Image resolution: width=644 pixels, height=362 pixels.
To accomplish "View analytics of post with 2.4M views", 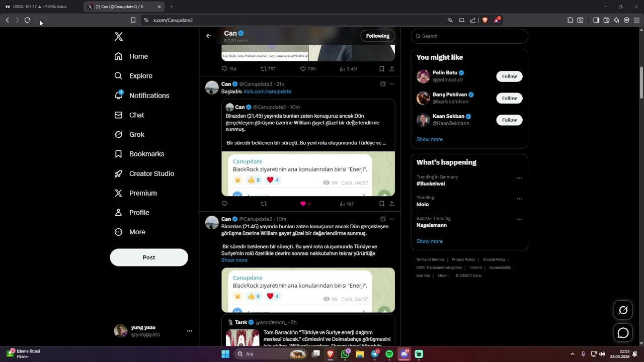I will 348,69.
